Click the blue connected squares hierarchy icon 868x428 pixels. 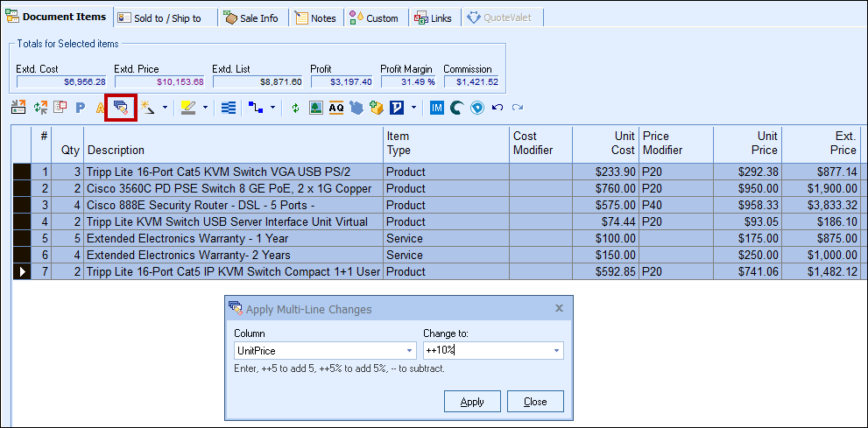point(256,108)
